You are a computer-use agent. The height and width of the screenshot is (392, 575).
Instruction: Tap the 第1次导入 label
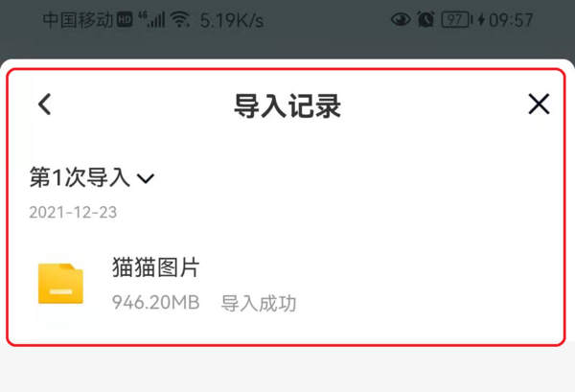(80, 177)
